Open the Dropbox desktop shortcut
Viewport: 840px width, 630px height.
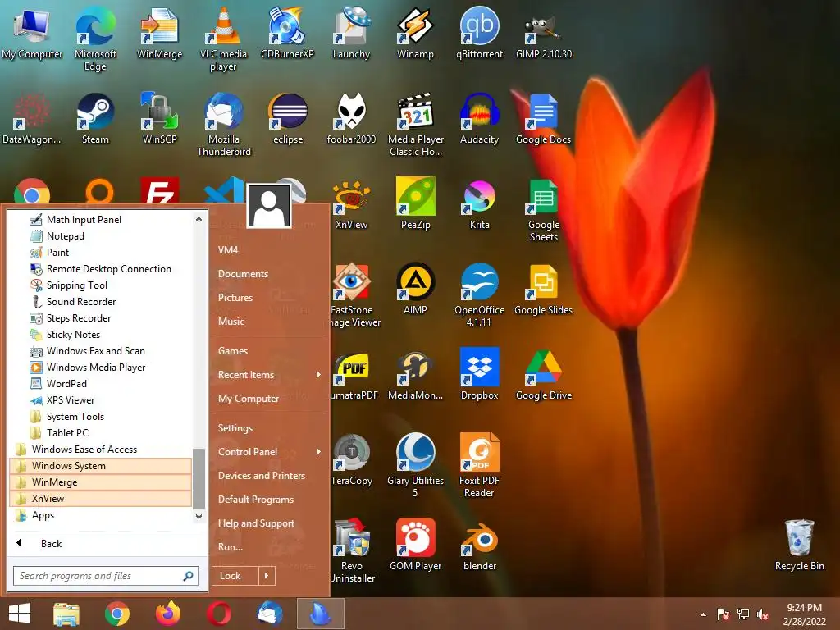479,374
